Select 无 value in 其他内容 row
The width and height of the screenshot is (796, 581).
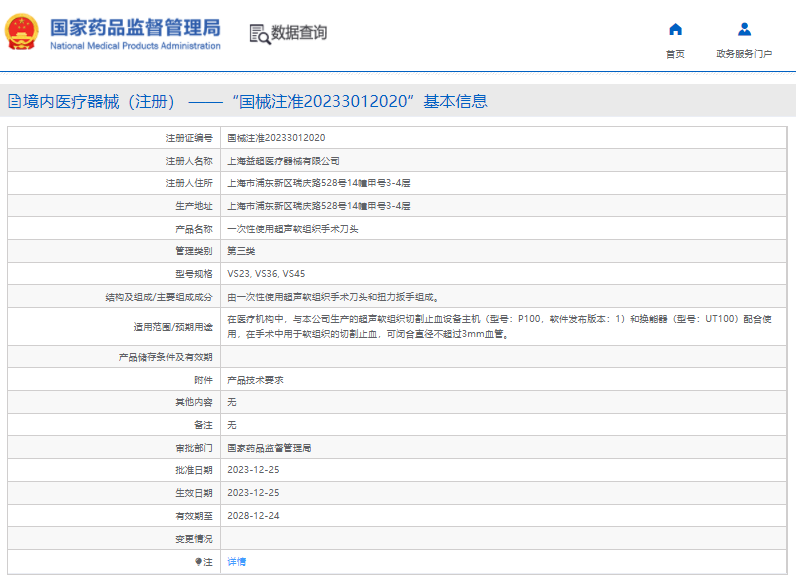pyautogui.click(x=231, y=402)
